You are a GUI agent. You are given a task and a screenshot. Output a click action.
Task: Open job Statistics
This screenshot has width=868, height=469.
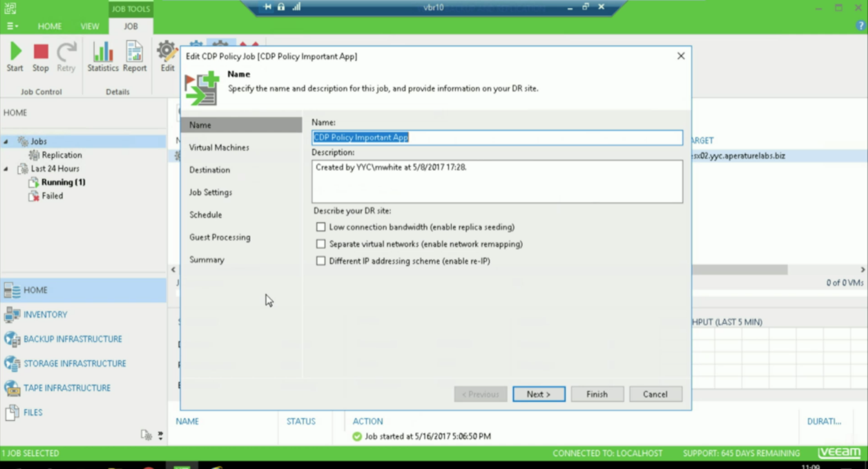pos(103,57)
